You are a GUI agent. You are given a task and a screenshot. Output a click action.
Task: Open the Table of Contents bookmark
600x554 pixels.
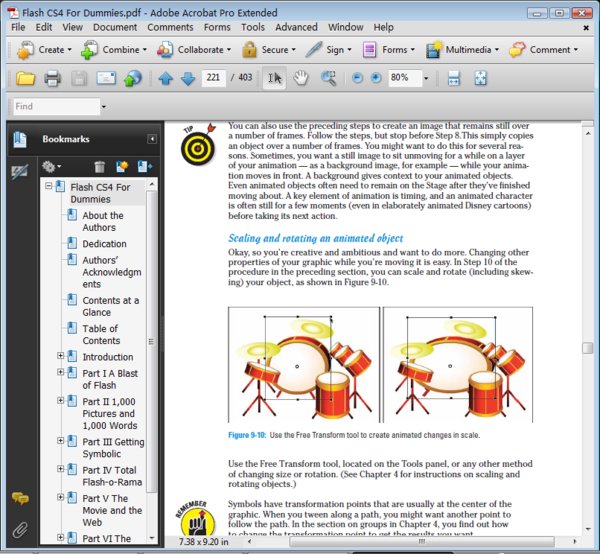point(100,335)
